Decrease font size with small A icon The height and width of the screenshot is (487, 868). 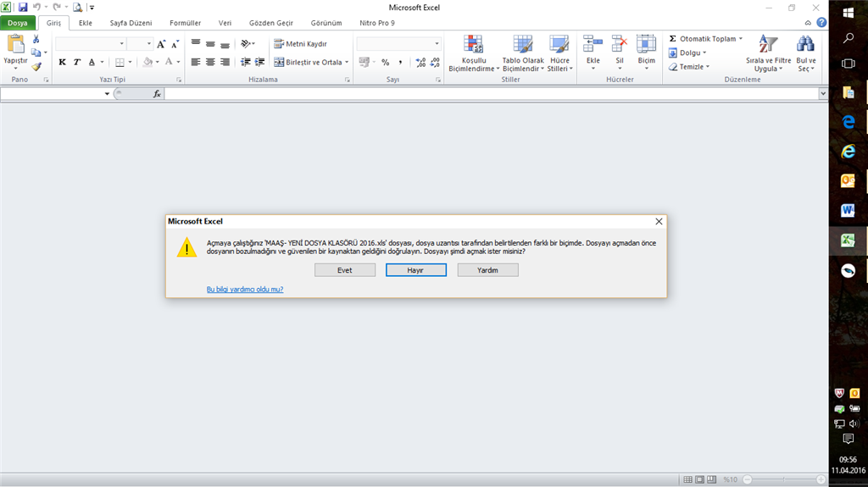[175, 44]
